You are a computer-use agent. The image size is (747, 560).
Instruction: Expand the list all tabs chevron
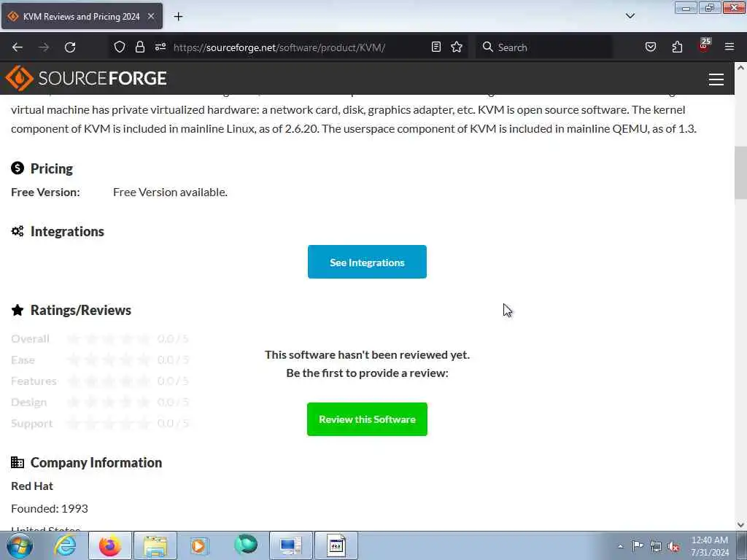tap(630, 16)
